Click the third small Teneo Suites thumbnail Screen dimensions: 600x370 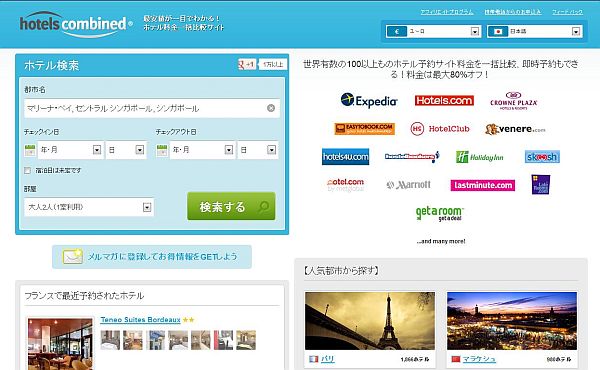(155, 340)
